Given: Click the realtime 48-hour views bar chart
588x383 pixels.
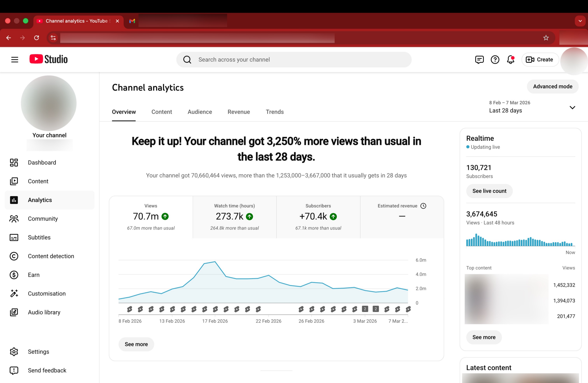Looking at the screenshot, I should point(520,240).
